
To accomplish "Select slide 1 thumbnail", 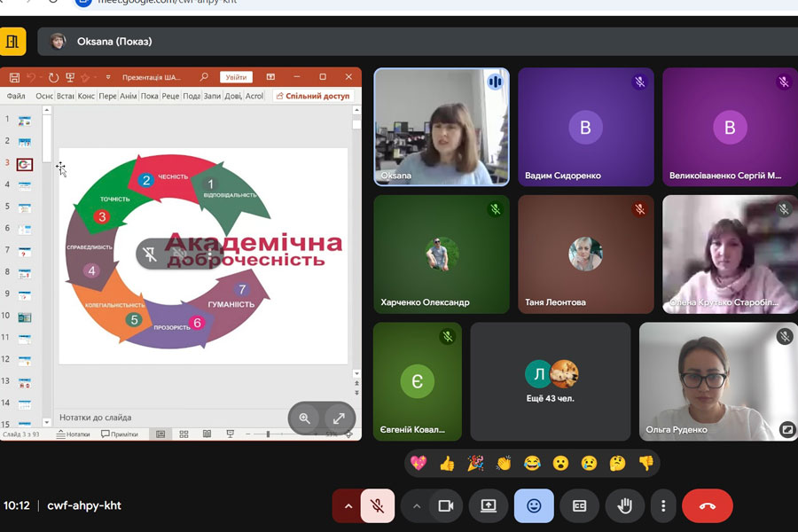I will tap(25, 121).
